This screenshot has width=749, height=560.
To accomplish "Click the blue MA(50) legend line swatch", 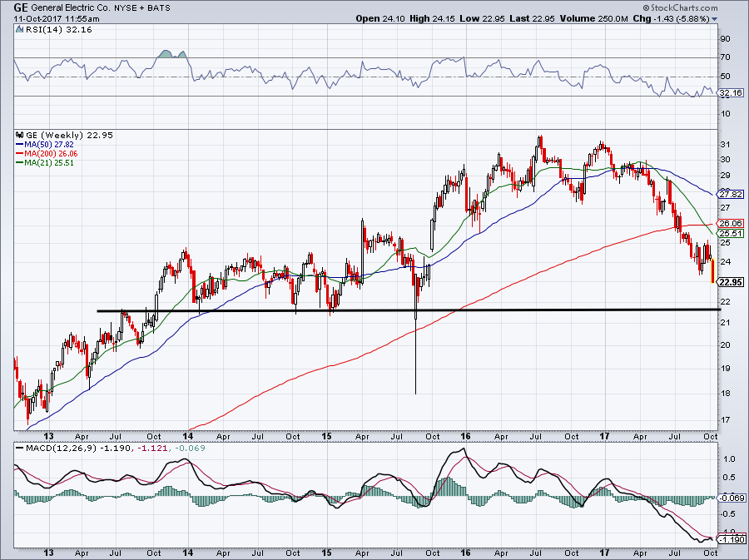I will coord(20,145).
